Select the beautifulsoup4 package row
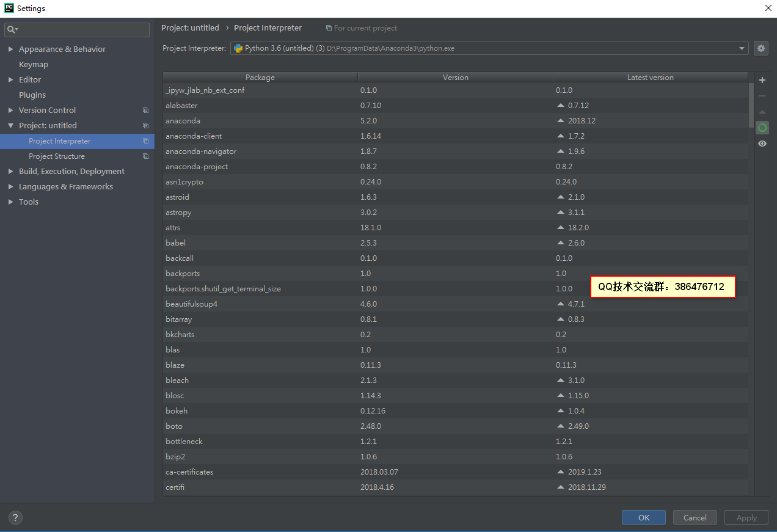 456,304
